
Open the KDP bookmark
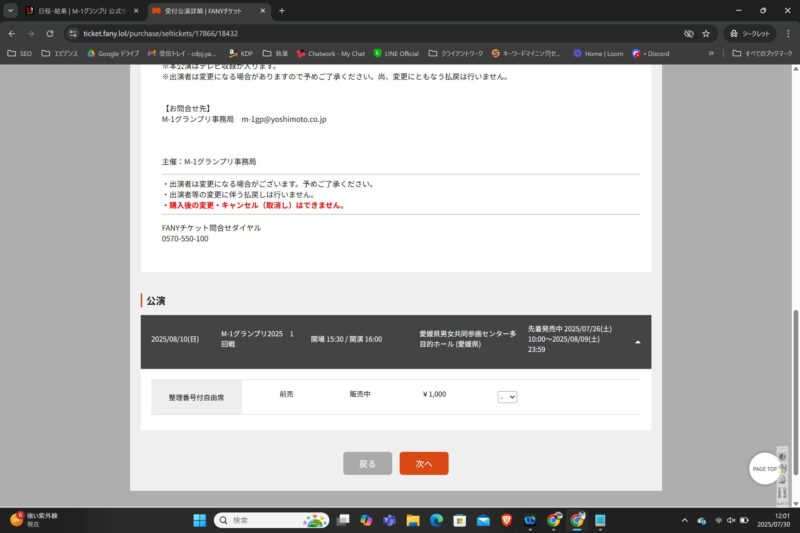tap(241, 54)
